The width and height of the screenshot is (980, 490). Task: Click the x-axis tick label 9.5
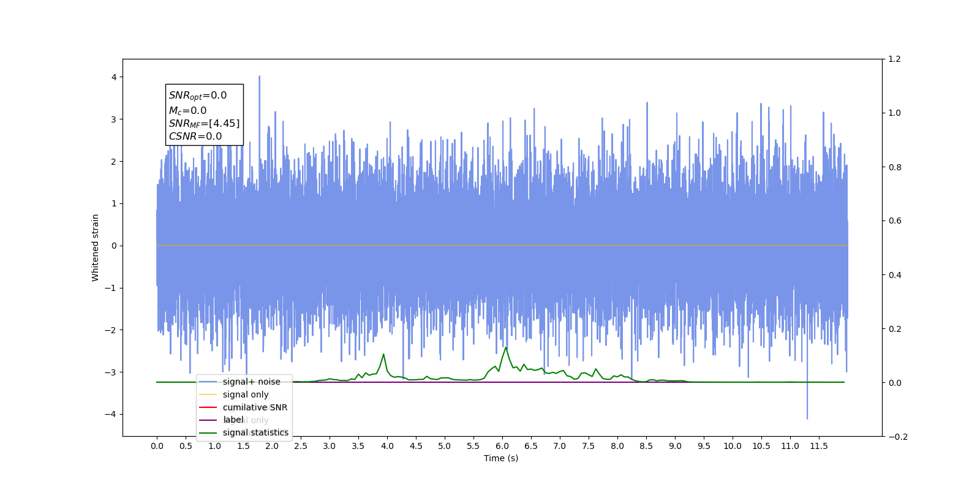tap(704, 446)
